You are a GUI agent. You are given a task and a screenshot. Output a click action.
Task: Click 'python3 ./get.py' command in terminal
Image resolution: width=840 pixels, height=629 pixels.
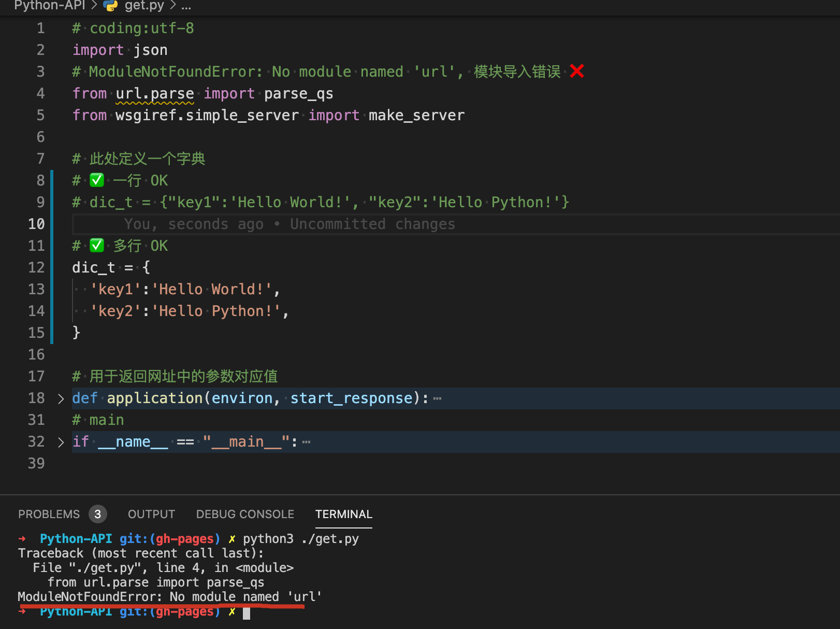pos(301,539)
